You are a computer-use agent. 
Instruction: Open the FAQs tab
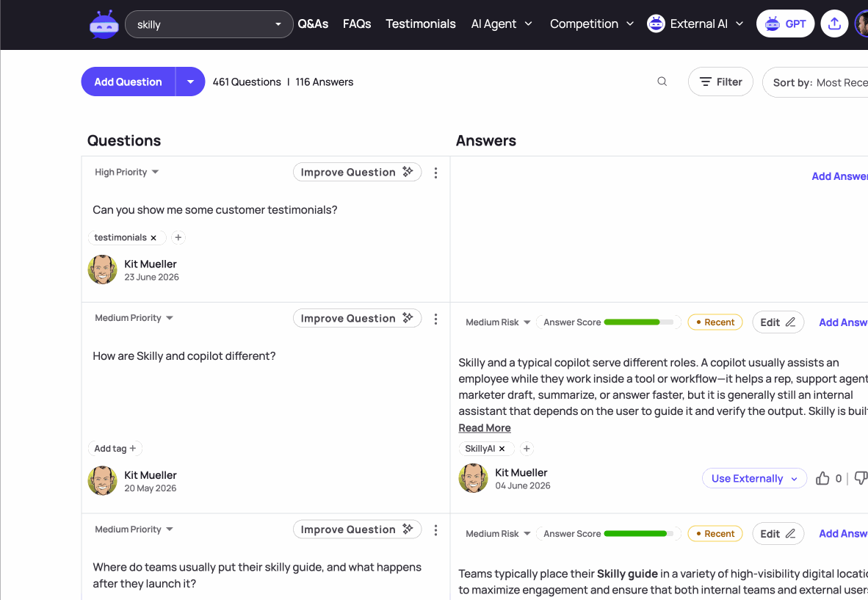[356, 24]
